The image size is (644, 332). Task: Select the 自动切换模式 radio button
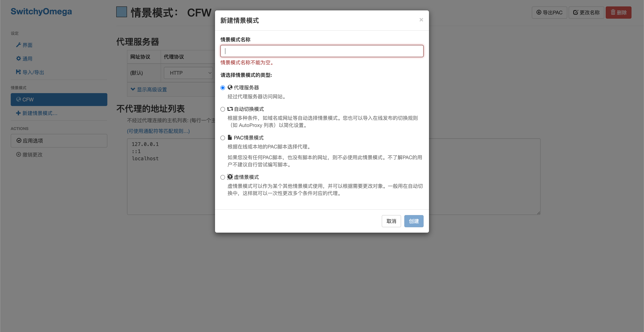click(223, 109)
